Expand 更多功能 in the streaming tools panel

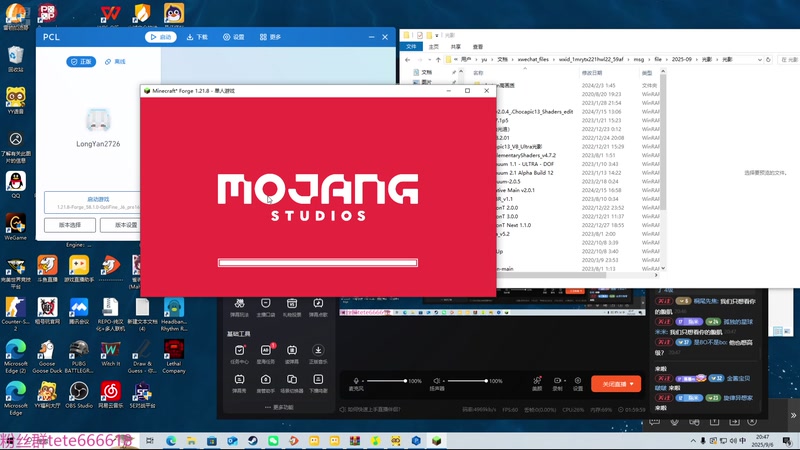tap(279, 407)
